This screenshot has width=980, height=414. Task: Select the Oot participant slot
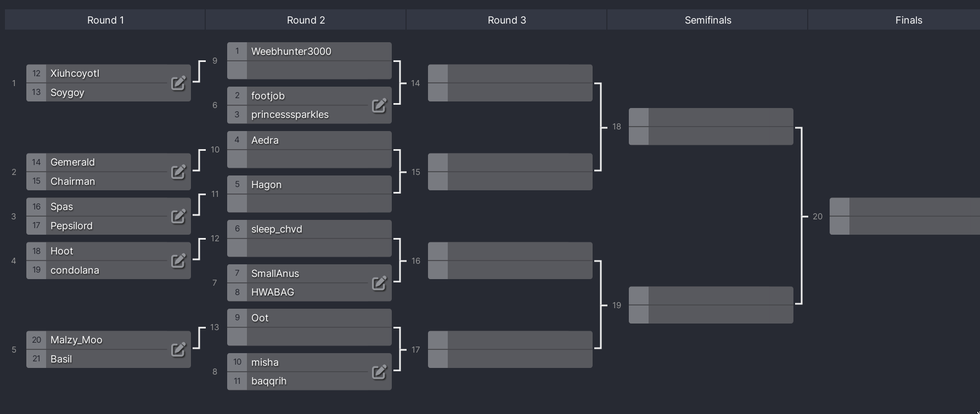click(309, 318)
